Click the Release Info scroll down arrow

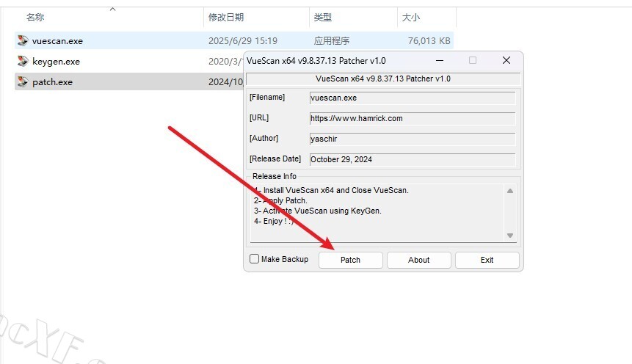tap(510, 236)
